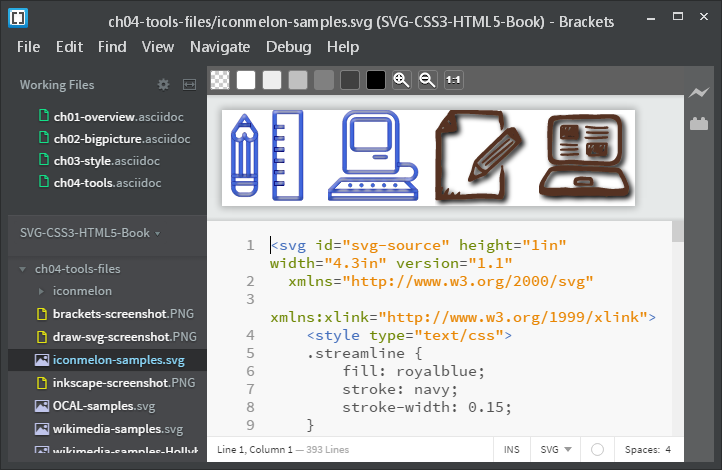Open Working Files settings gear
This screenshot has width=722, height=470.
tap(163, 85)
